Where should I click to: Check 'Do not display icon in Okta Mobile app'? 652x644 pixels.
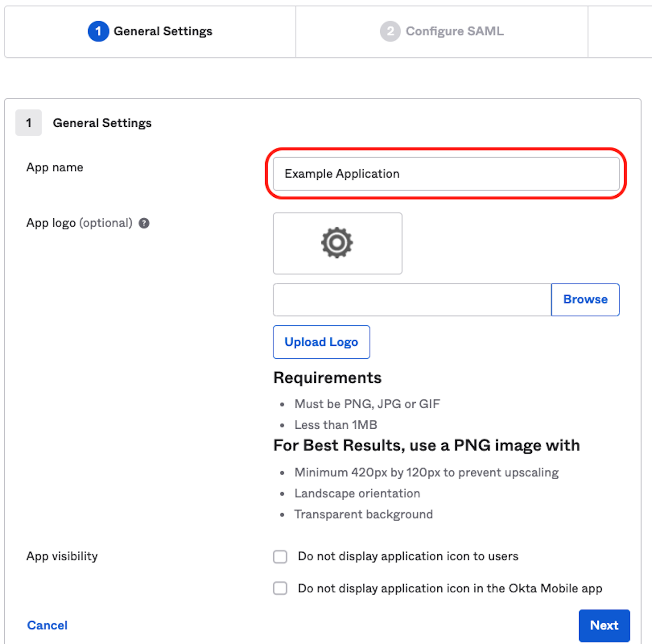(x=280, y=588)
